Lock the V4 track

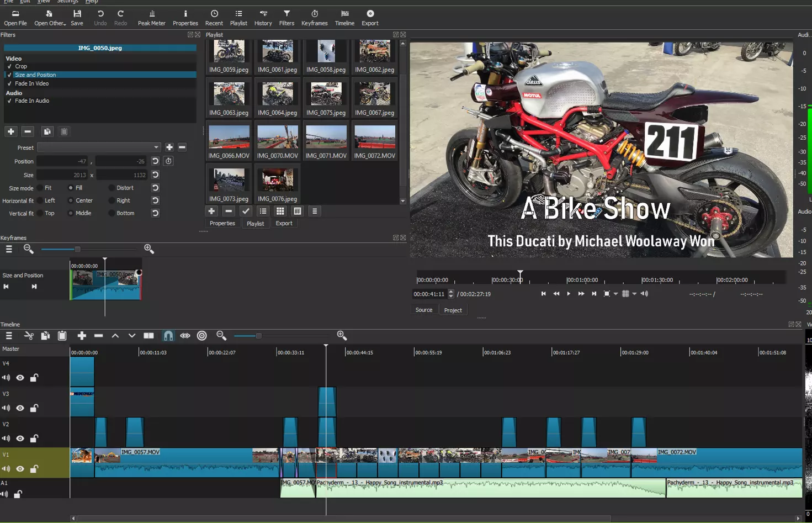34,378
